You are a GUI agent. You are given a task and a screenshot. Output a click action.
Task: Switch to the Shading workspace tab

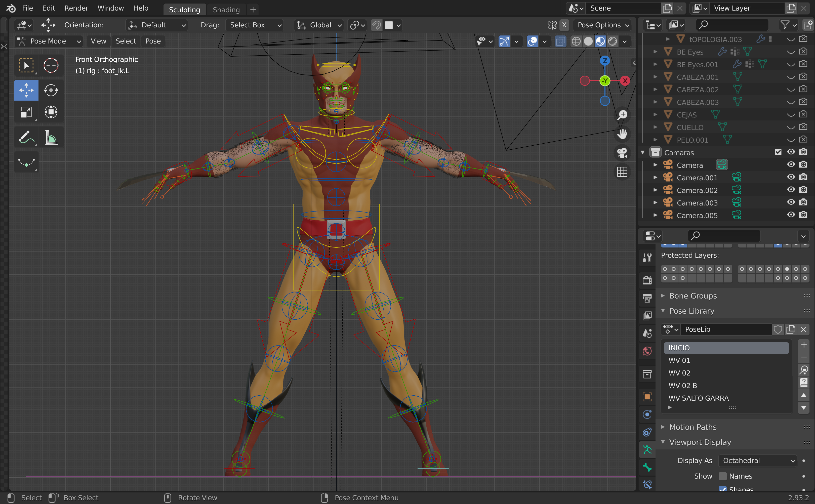tap(226, 10)
